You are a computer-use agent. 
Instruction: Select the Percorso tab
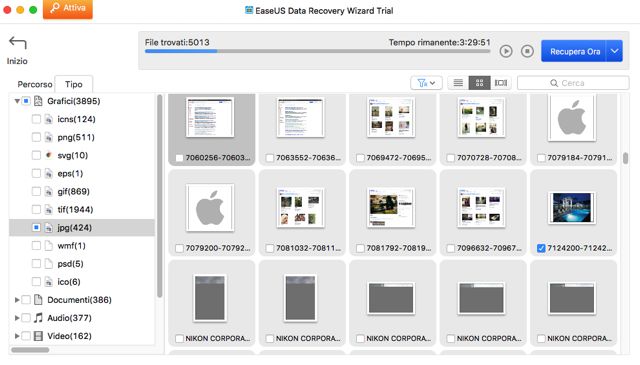35,84
